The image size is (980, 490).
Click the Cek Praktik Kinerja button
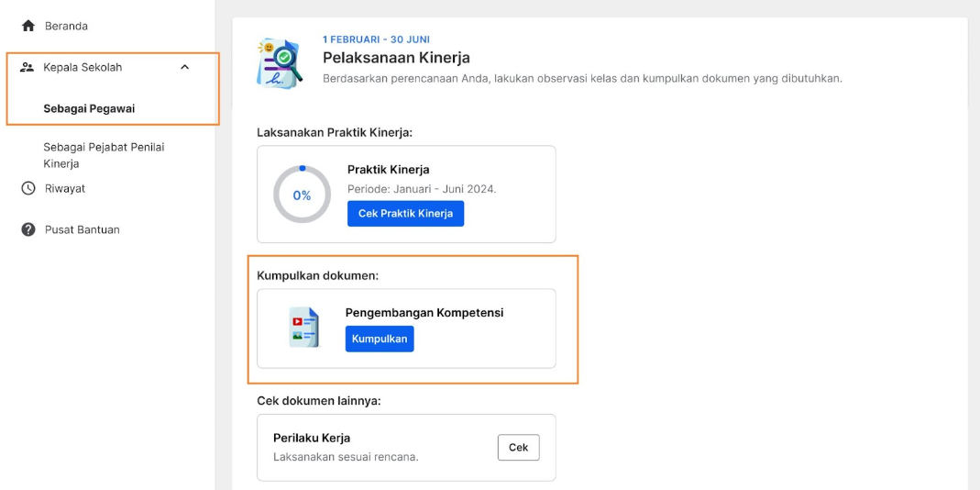tap(405, 214)
